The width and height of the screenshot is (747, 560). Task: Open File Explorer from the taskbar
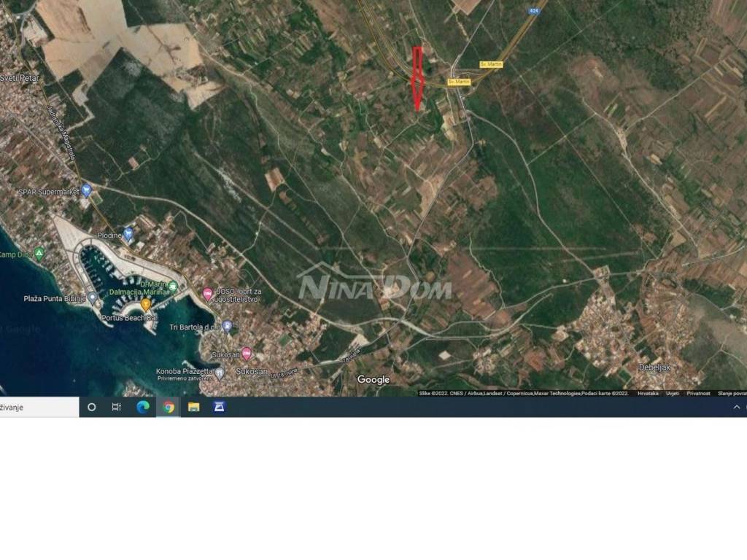tap(194, 407)
